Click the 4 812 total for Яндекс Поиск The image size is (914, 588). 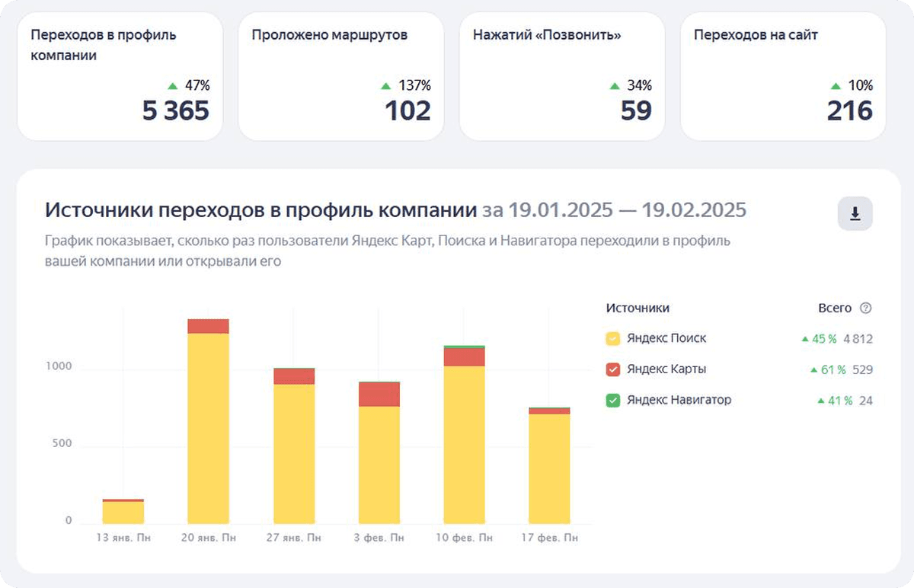pyautogui.click(x=858, y=339)
